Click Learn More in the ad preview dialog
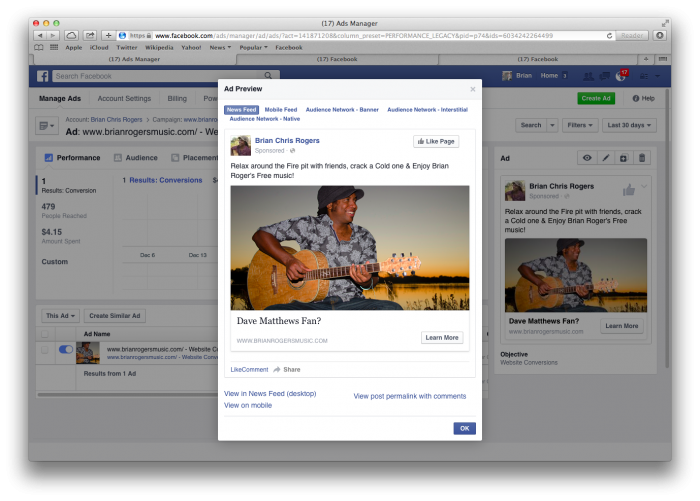700x501 pixels. [x=442, y=338]
